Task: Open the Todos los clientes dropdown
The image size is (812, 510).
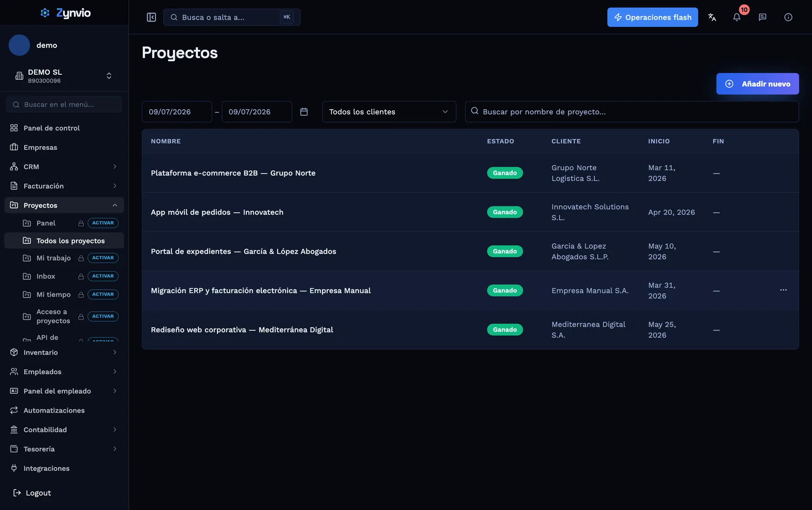Action: point(389,112)
